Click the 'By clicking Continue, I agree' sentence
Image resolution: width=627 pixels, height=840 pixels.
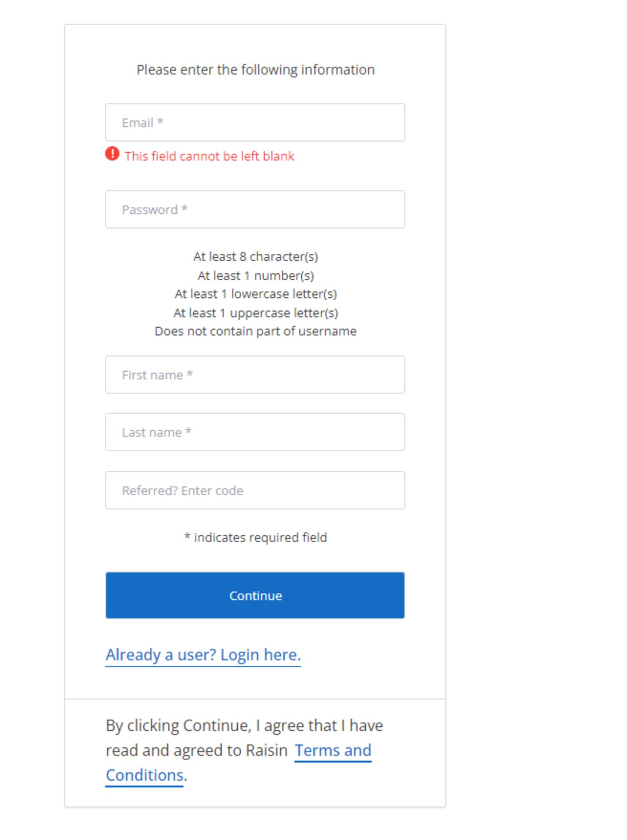click(x=244, y=726)
